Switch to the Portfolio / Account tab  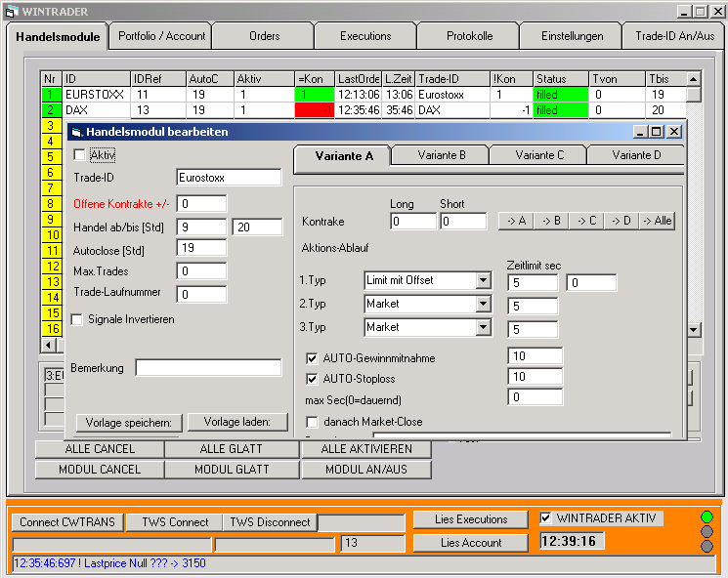(x=161, y=36)
